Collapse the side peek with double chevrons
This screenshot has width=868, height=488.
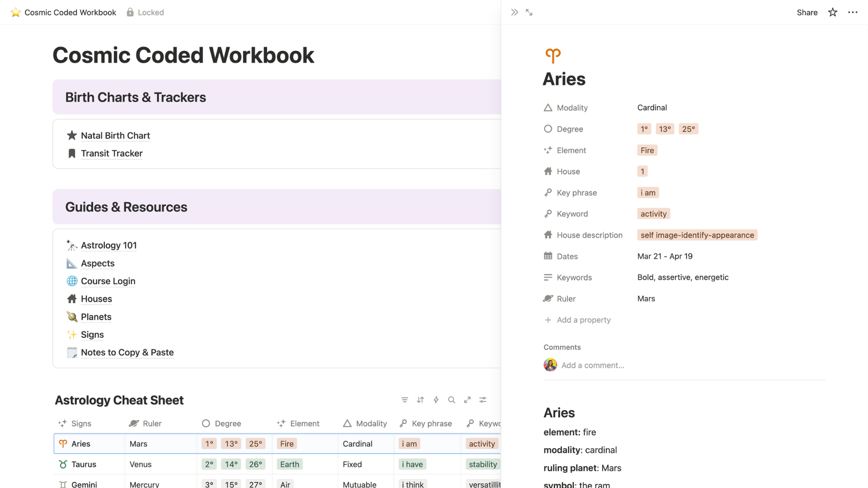(x=514, y=12)
